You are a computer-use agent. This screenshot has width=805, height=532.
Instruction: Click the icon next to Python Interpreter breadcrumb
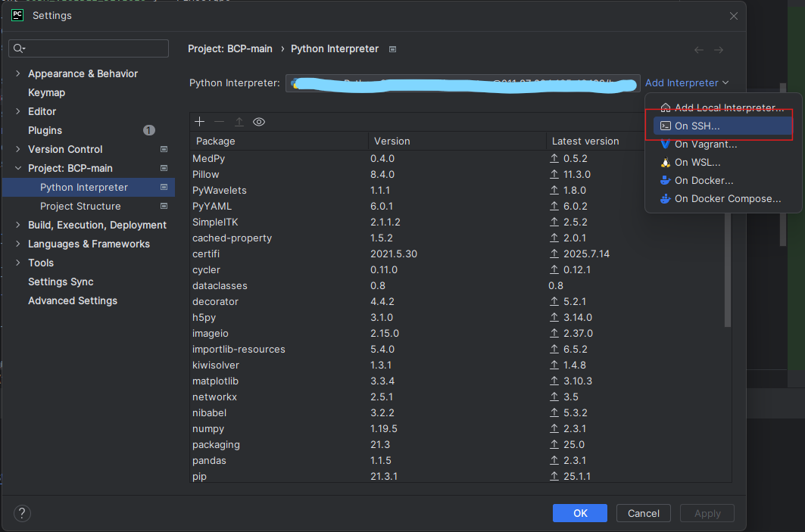coord(393,49)
